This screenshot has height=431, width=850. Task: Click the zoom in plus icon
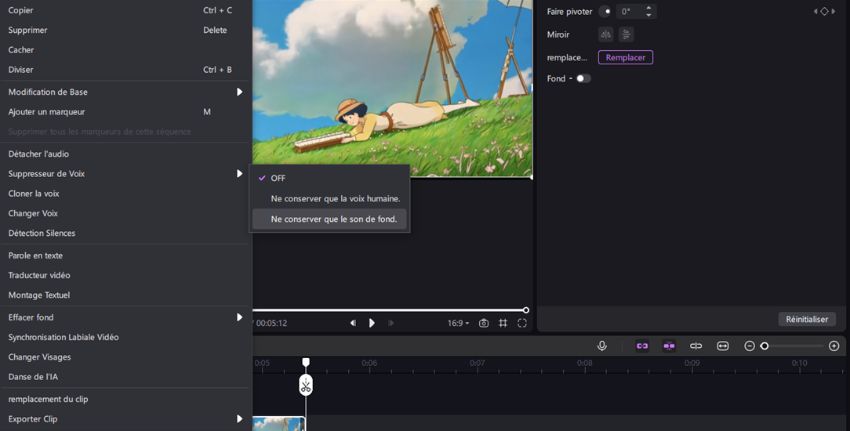pos(834,346)
